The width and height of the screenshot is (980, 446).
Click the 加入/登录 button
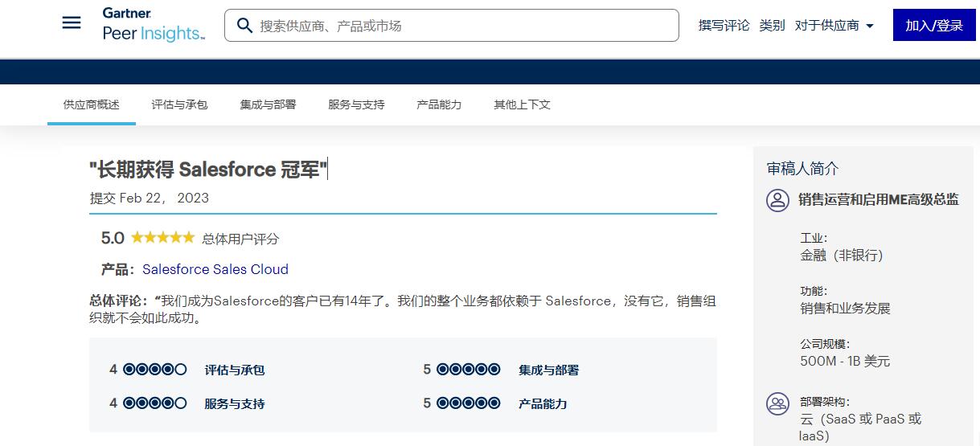(934, 25)
